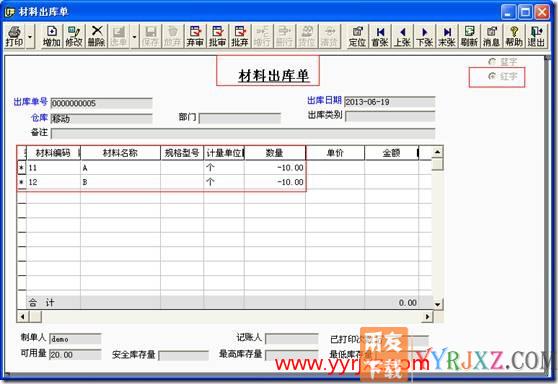
Task: Click the 数量 column header
Action: coord(274,153)
